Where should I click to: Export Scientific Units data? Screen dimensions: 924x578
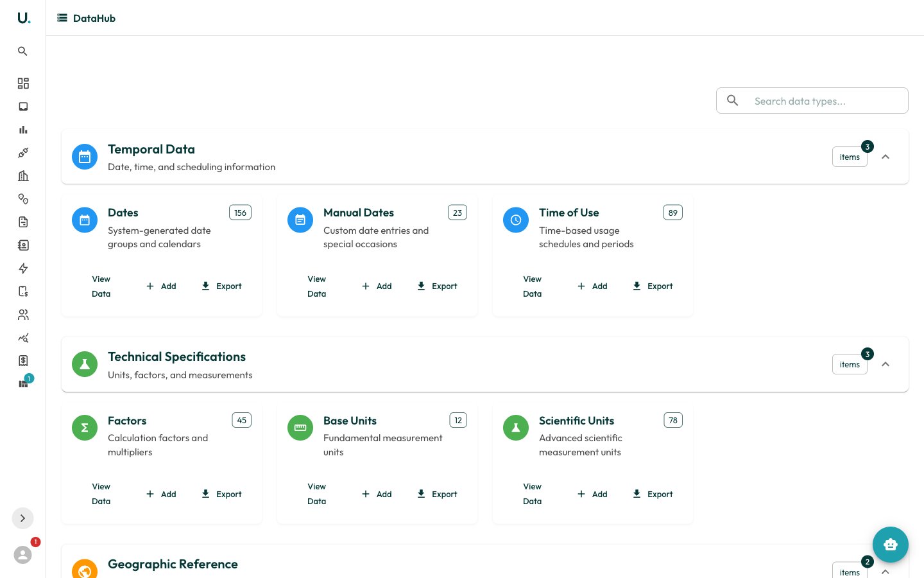pos(653,494)
